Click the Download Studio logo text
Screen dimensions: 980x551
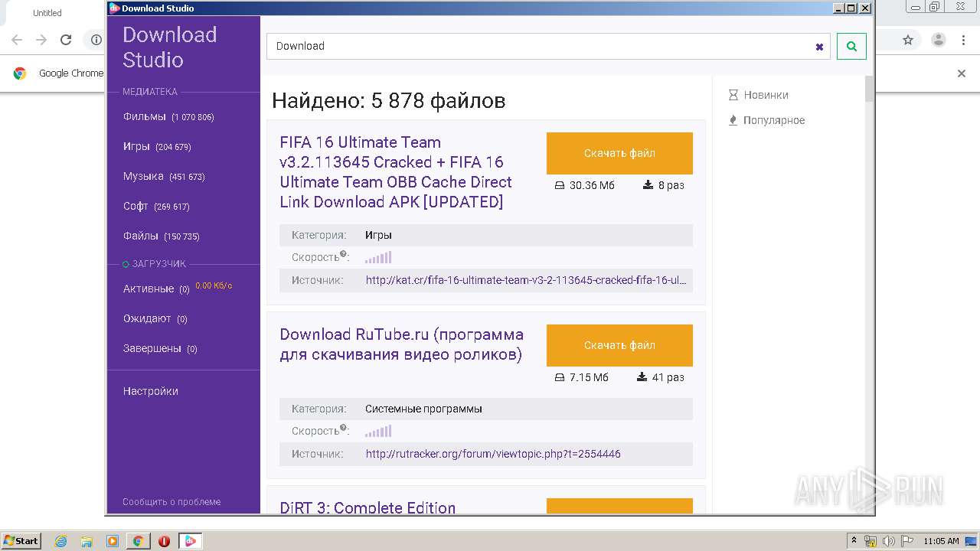pyautogui.click(x=170, y=47)
